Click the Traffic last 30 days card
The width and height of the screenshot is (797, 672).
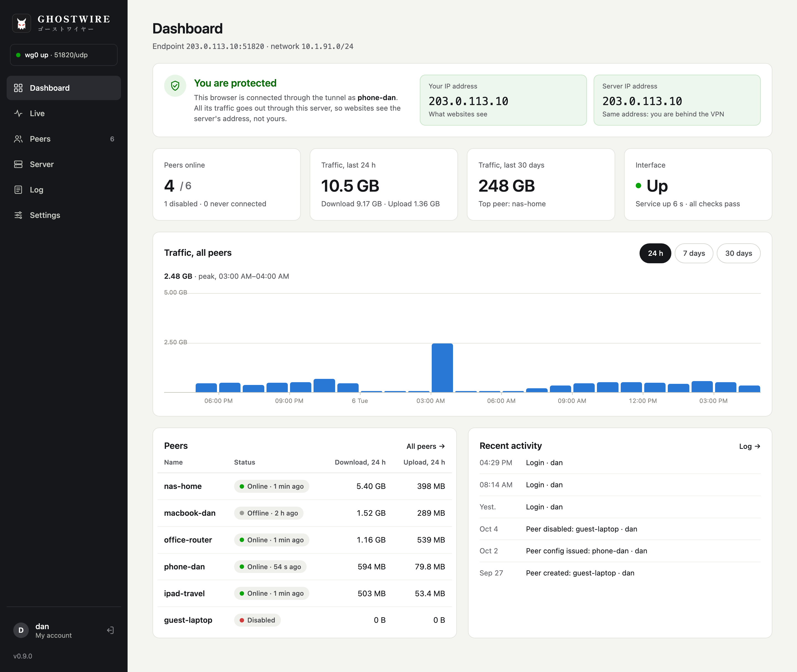tap(541, 184)
